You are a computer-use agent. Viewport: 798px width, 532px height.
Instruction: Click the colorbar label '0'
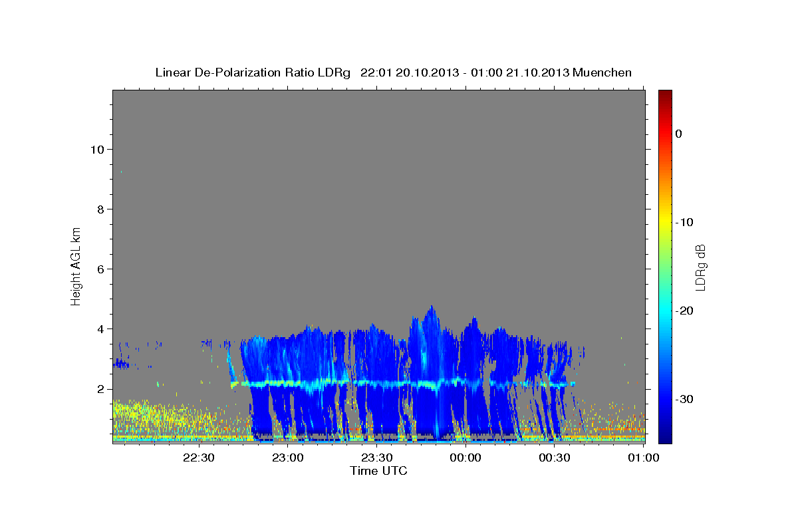pyautogui.click(x=679, y=134)
